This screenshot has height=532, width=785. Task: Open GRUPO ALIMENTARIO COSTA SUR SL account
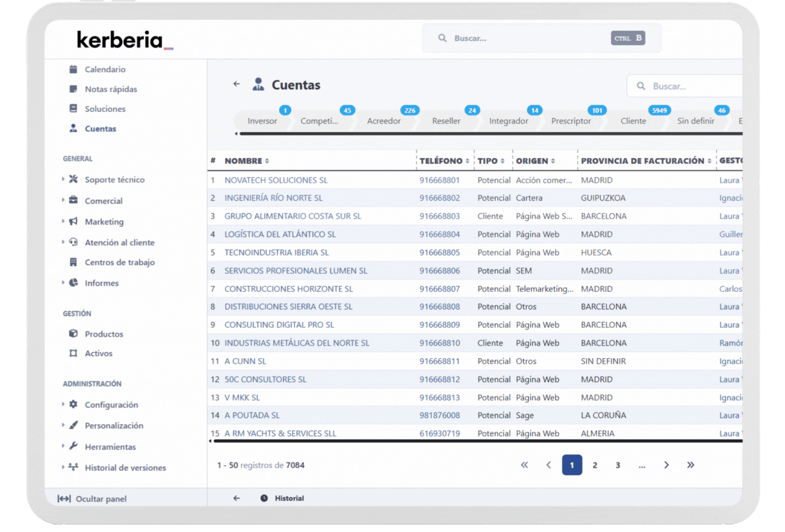click(293, 216)
